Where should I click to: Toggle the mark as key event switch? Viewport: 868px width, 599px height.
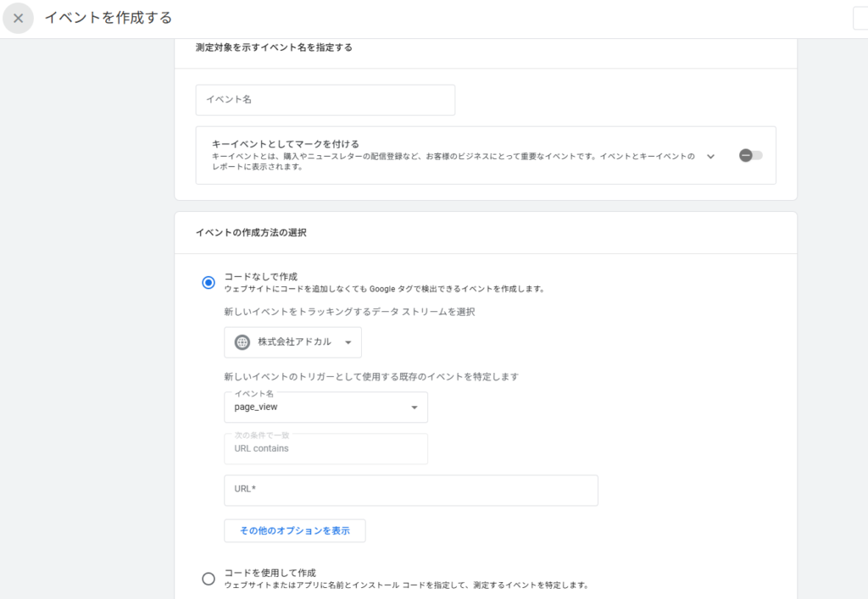pyautogui.click(x=750, y=156)
